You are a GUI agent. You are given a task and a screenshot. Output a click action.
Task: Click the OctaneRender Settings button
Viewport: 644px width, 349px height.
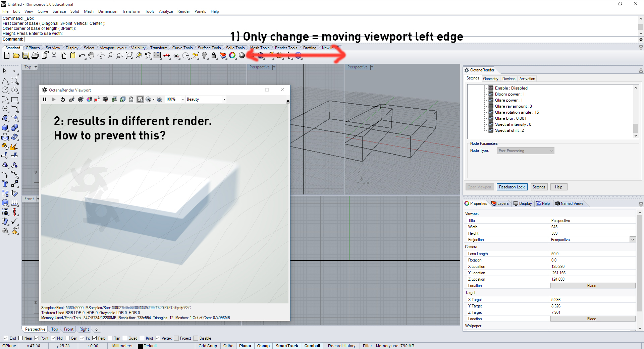pyautogui.click(x=539, y=187)
